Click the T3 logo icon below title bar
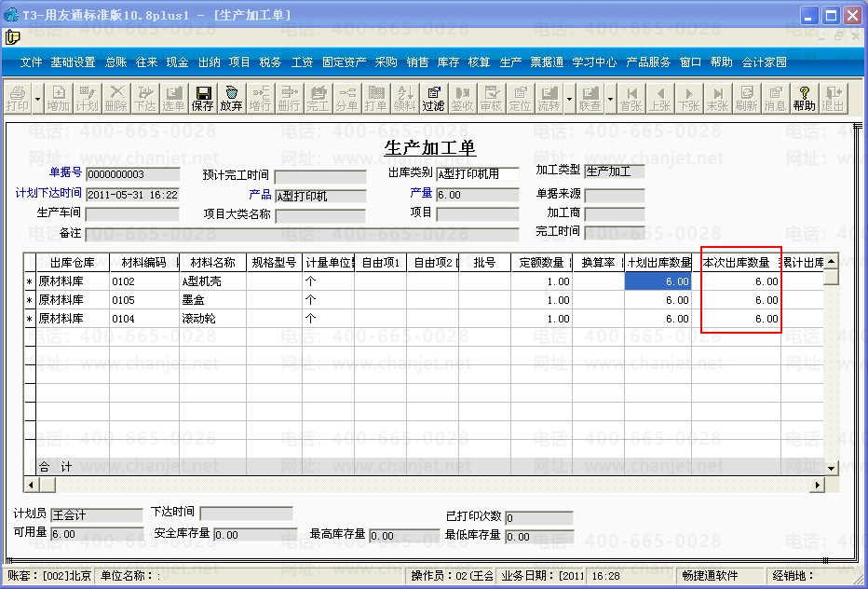 (x=12, y=37)
